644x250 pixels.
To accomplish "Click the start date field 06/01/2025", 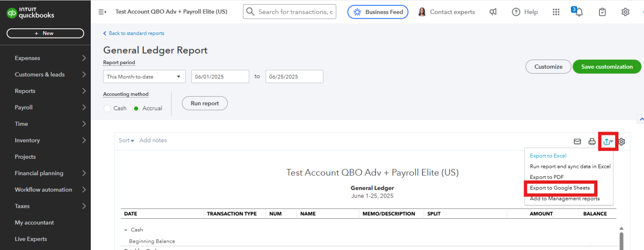I will 220,77.
